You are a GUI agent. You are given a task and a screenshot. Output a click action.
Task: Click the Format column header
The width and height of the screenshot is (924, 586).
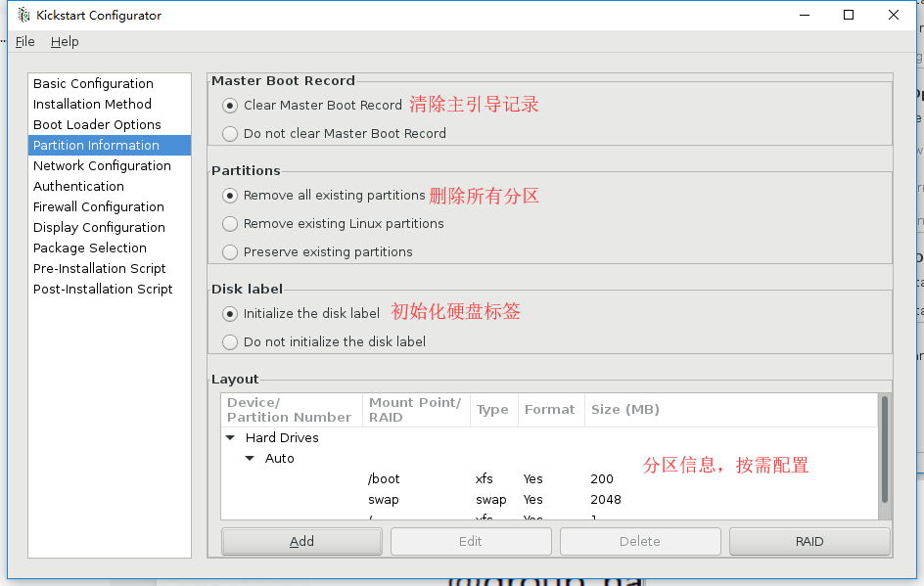551,410
